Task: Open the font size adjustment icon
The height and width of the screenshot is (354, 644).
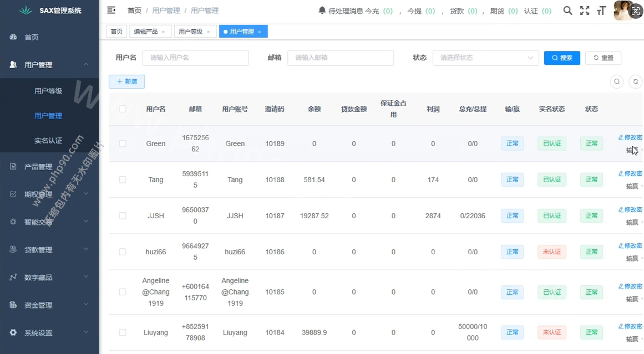Action: click(601, 11)
